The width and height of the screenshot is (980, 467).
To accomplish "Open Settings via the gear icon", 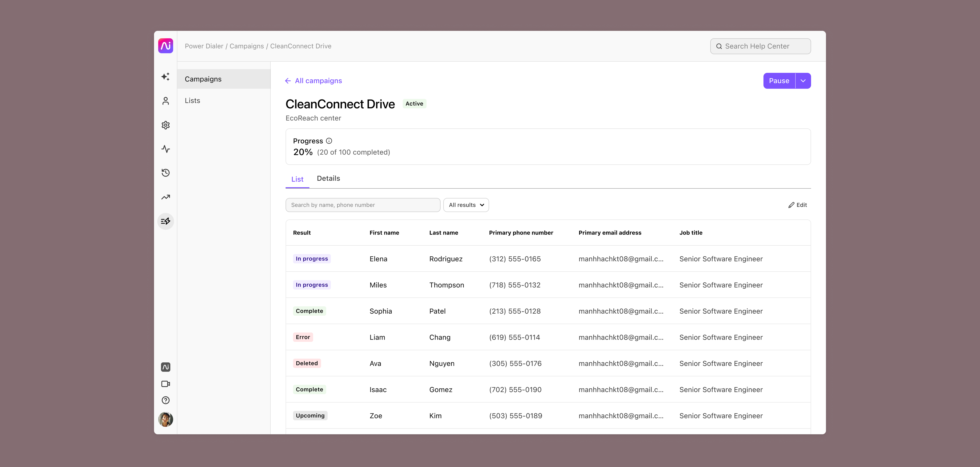I will [x=165, y=125].
